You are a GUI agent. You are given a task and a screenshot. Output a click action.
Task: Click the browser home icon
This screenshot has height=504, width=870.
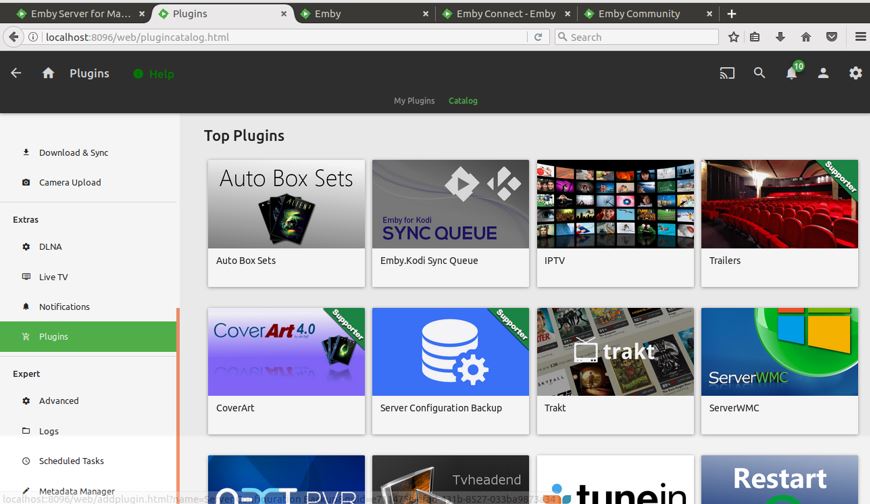click(x=806, y=37)
